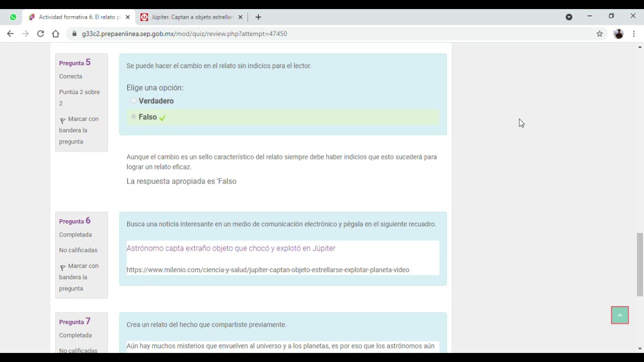Click scrollbar down arrow
The width and height of the screenshot is (644, 362).
pos(640,348)
